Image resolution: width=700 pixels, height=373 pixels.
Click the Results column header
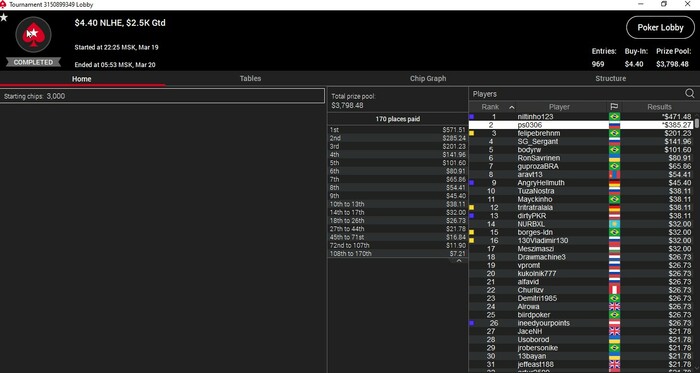659,107
